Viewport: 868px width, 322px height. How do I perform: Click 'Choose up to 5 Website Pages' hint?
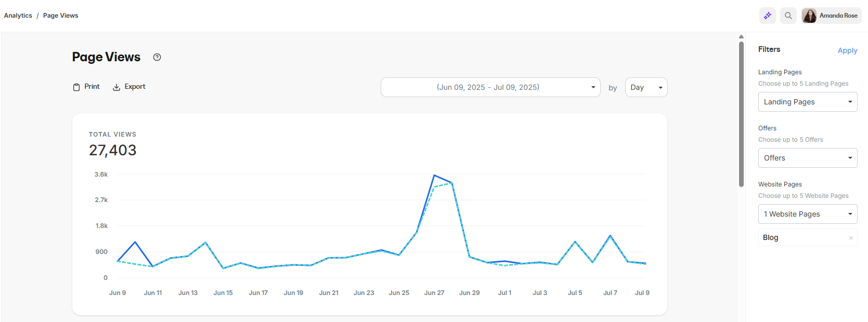click(803, 196)
